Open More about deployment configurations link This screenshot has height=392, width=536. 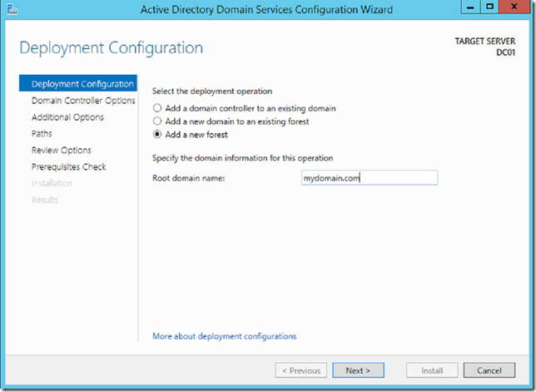(x=224, y=336)
